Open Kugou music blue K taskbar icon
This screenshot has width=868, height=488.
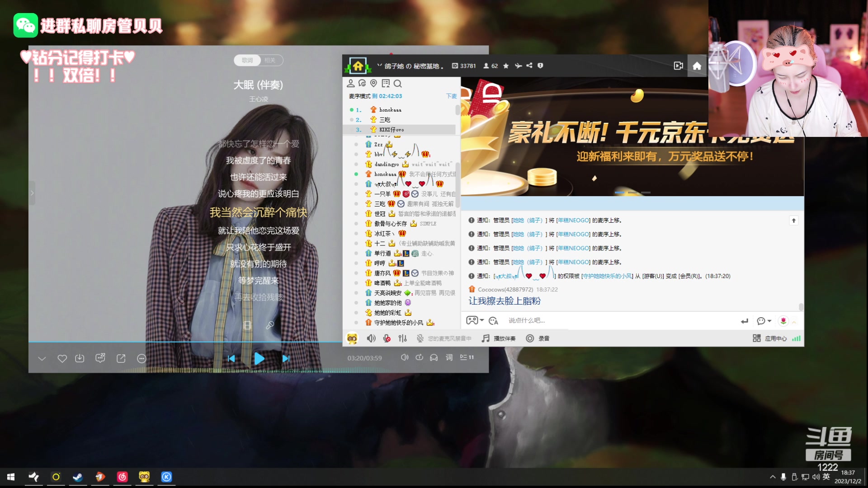click(x=166, y=477)
